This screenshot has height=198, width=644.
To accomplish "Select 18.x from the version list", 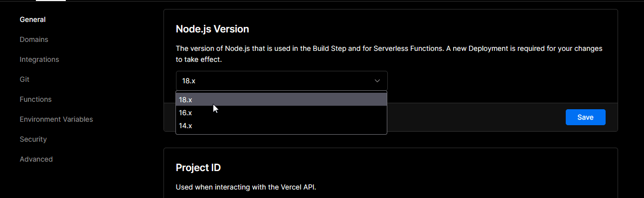I will tap(282, 100).
